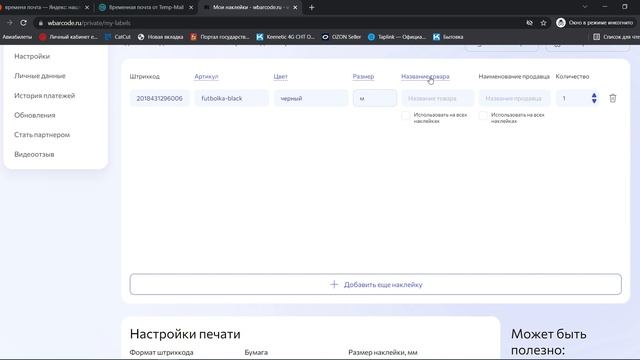Click the Добавить еще наклейку button
Screen dimensions: 640x360
pyautogui.click(x=376, y=284)
